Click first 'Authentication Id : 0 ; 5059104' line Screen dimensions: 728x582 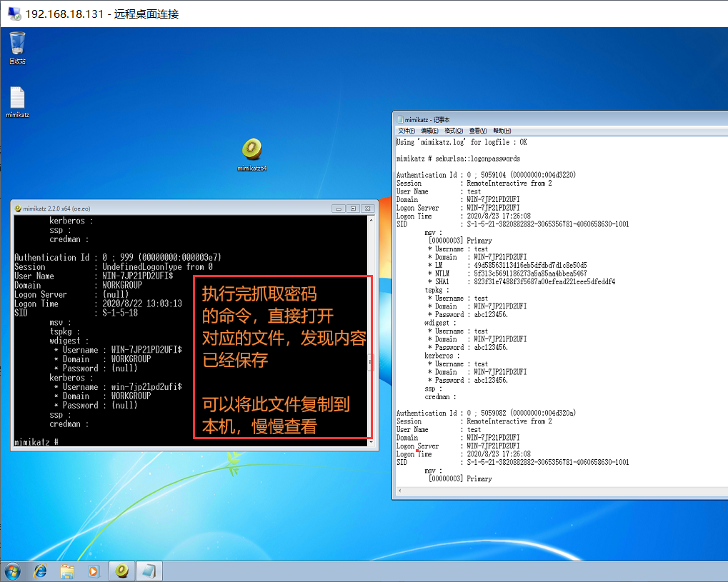[x=486, y=175]
